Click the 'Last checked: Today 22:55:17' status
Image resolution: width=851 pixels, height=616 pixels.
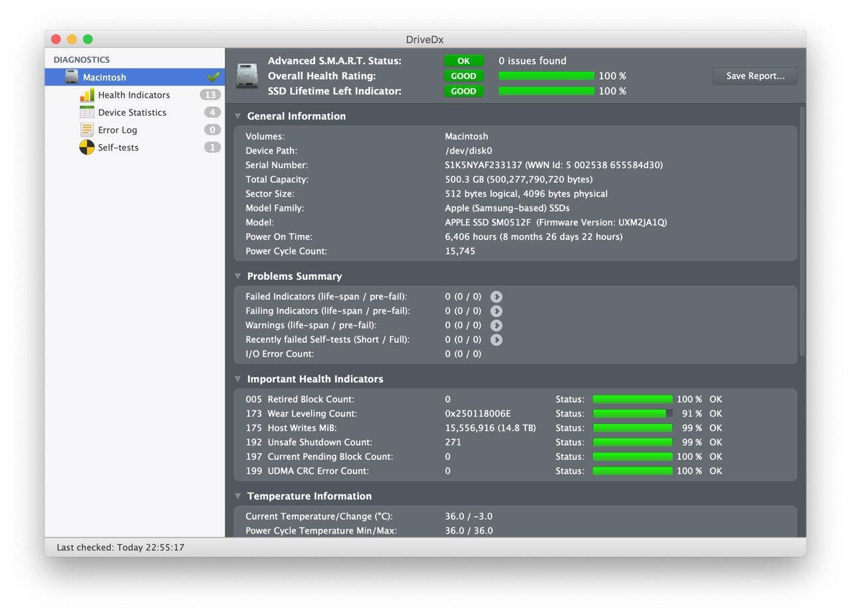[x=120, y=548]
